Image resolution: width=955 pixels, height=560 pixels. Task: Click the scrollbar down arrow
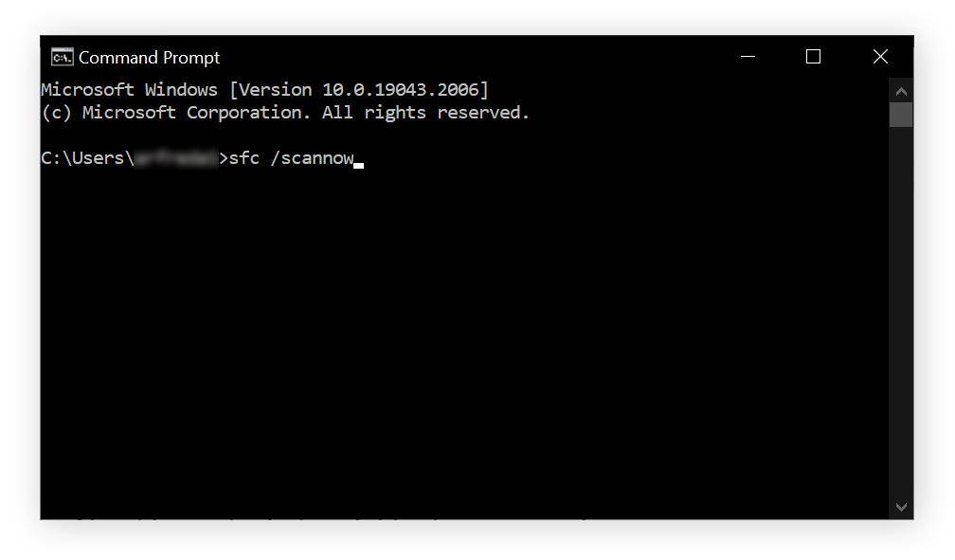click(901, 507)
